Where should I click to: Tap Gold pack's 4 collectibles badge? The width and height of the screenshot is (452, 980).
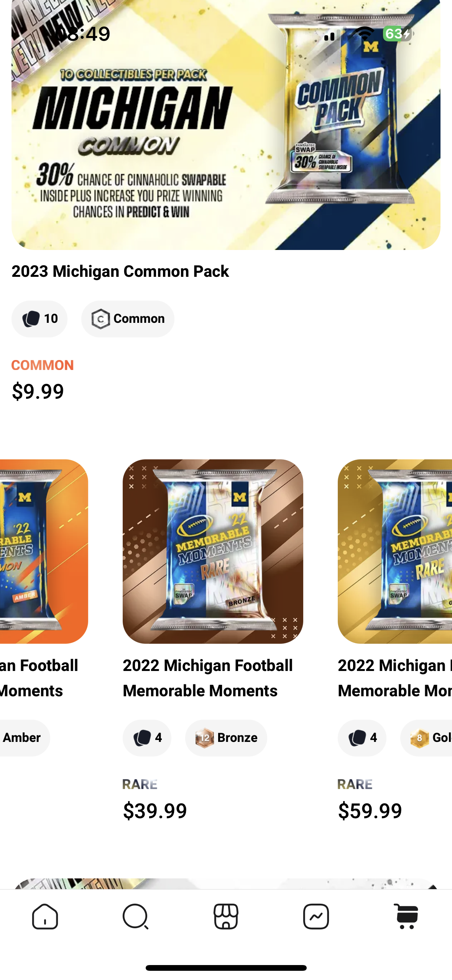[362, 738]
